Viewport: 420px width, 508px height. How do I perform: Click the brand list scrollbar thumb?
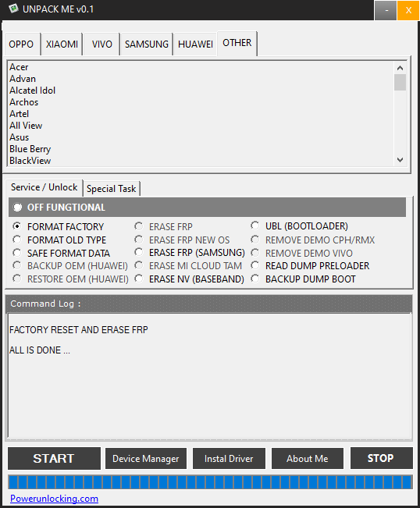pos(400,82)
